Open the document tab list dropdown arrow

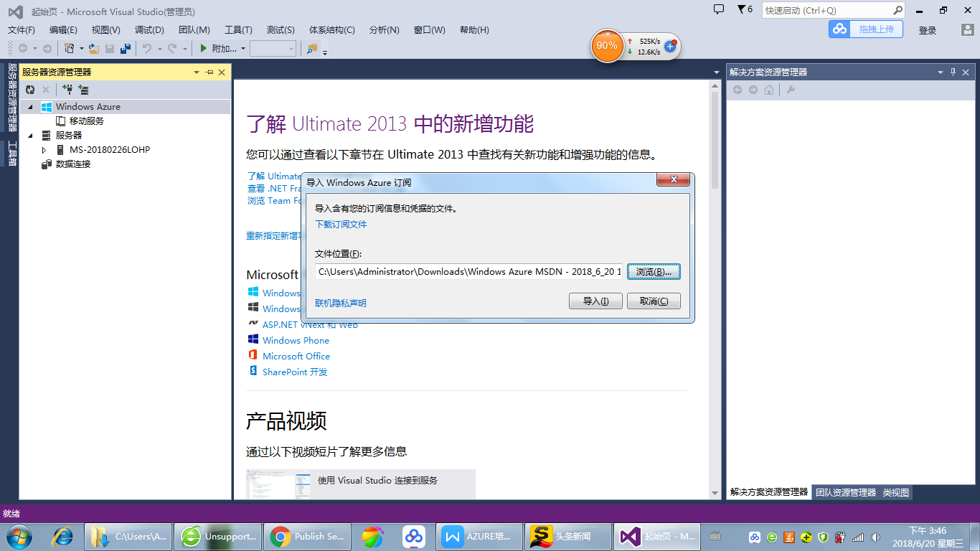[x=716, y=72]
